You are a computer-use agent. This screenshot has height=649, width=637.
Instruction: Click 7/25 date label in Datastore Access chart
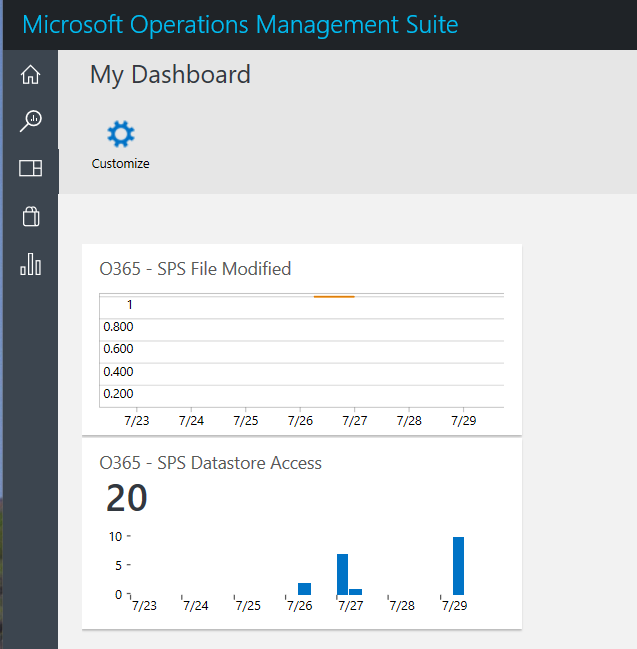(248, 606)
